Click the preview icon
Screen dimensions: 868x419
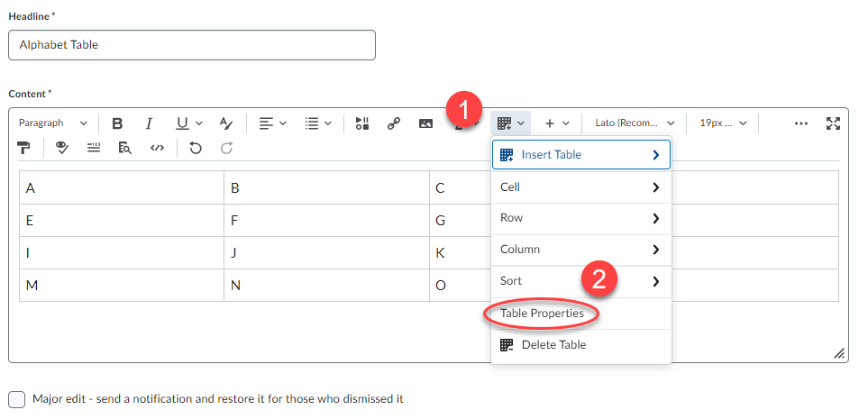pos(125,148)
